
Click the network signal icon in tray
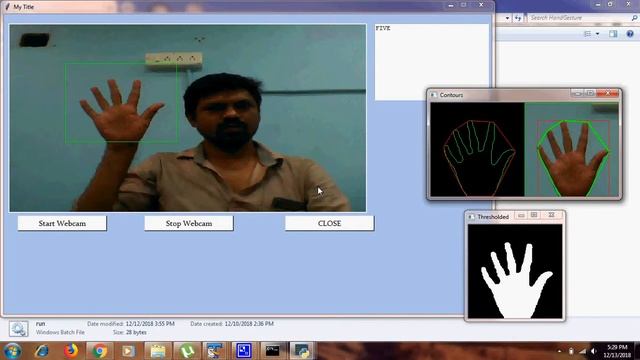[582, 351]
